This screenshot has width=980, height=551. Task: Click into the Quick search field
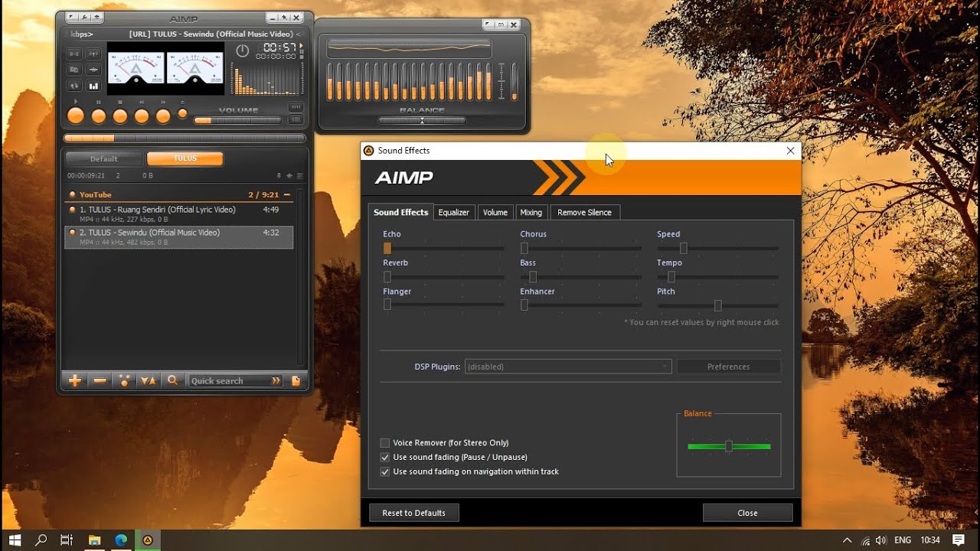(235, 380)
